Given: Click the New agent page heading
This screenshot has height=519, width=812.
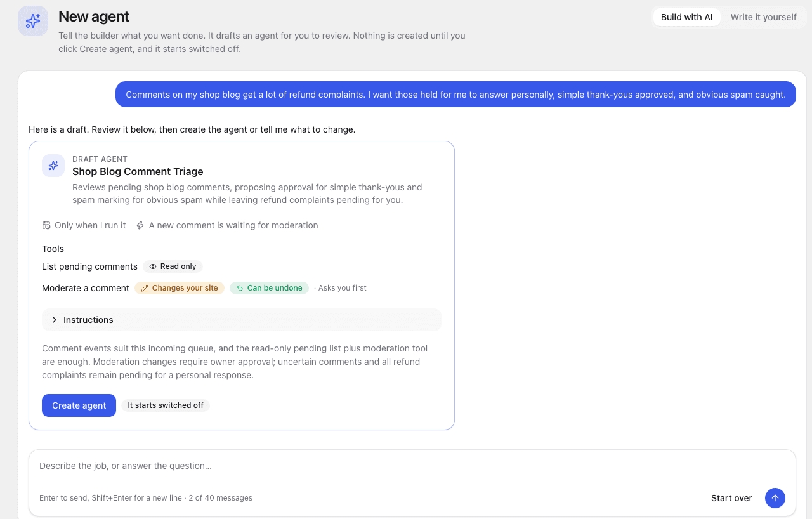Looking at the screenshot, I should (x=94, y=16).
